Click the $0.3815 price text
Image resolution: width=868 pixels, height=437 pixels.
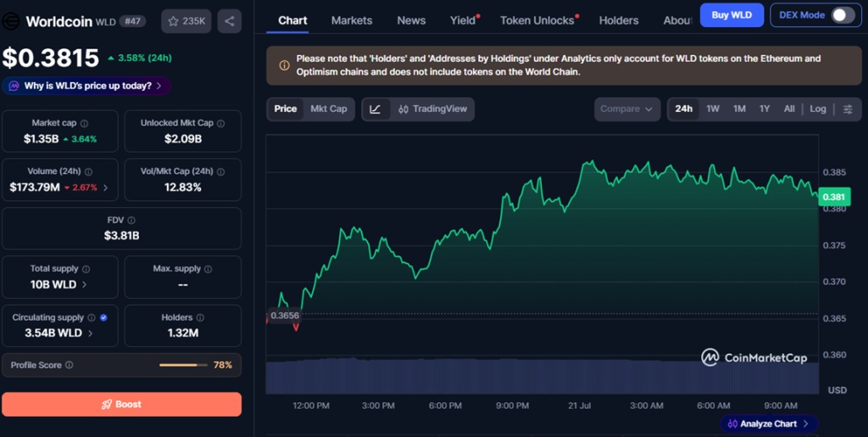[50, 58]
